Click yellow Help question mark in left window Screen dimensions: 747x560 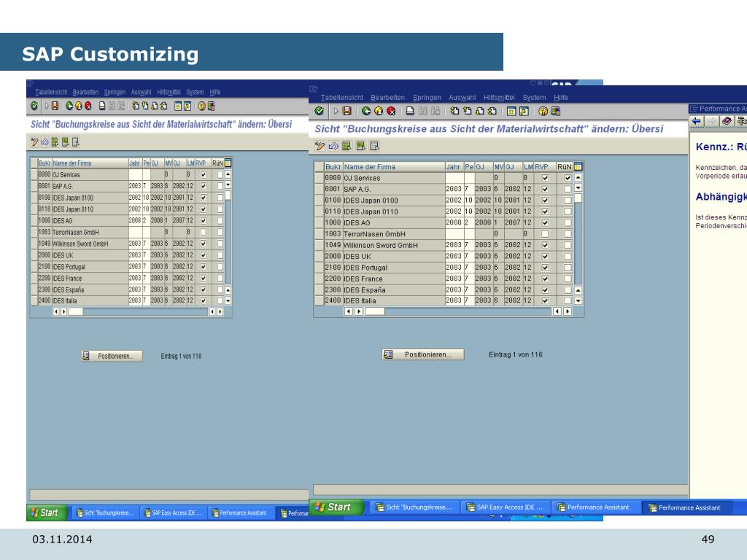tap(202, 106)
